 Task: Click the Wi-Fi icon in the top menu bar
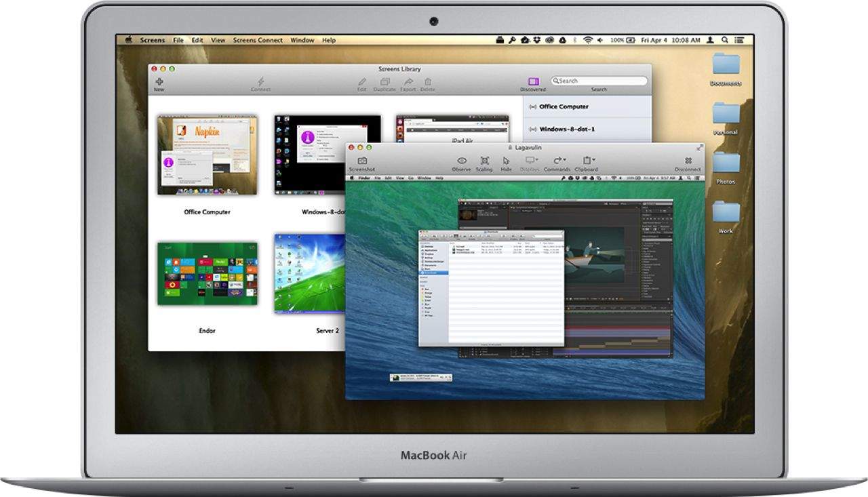(x=587, y=40)
